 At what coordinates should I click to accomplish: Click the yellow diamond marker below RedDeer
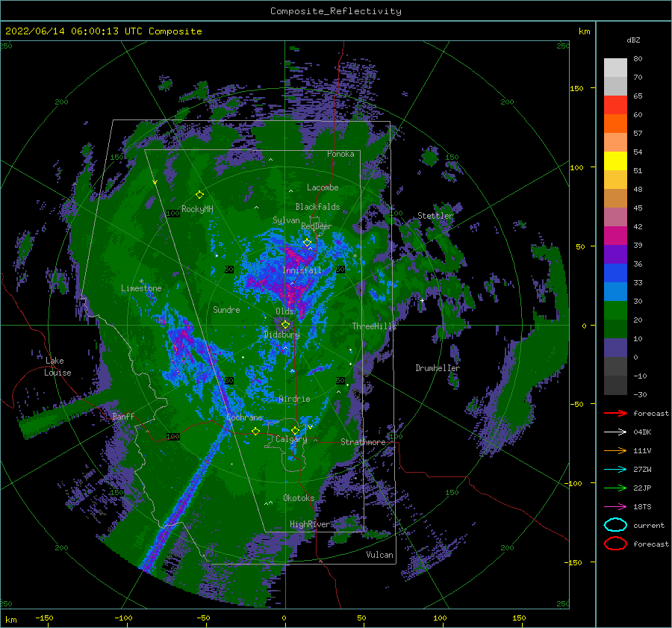307,243
